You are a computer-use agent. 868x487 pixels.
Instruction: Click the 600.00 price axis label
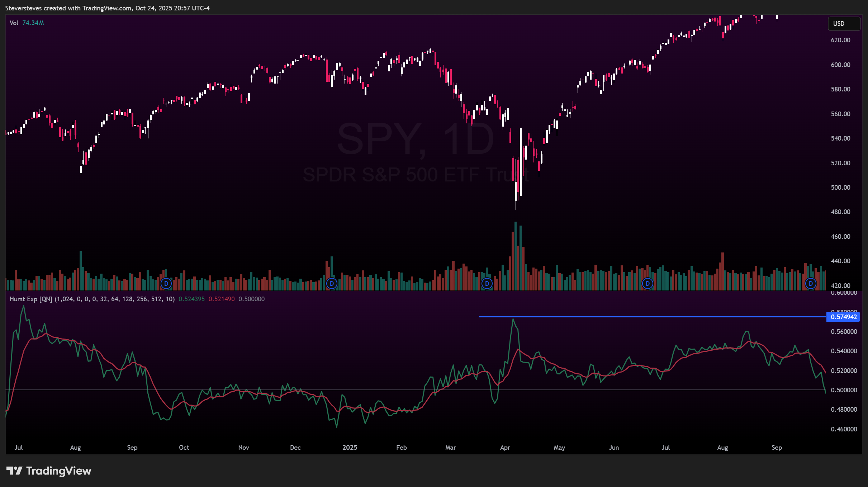[840, 65]
